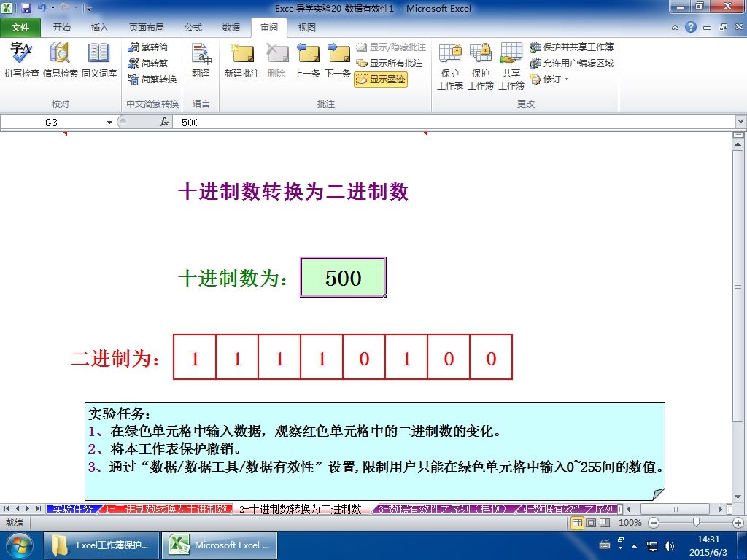The height and width of the screenshot is (560, 747).
Task: Expand the formula bar
Action: coord(741,122)
